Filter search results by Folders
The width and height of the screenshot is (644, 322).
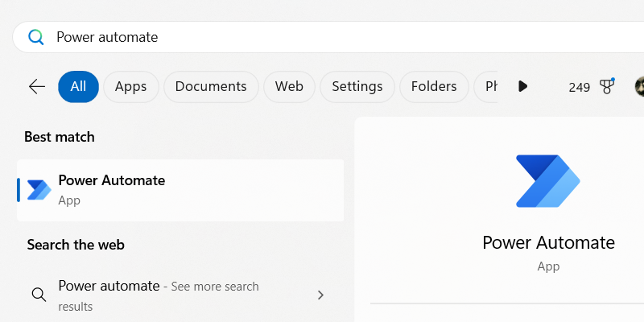434,86
